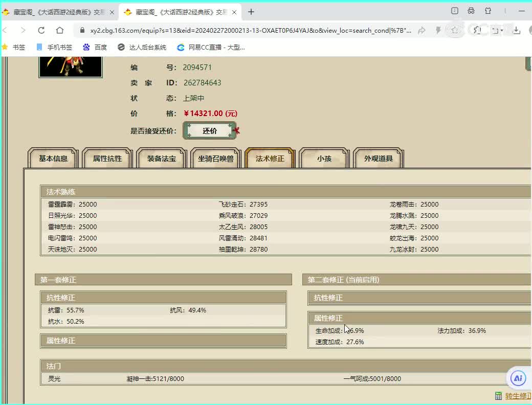532x405 pixels.
Task: Click 抗水: 50.2% value
Action: tap(66, 321)
